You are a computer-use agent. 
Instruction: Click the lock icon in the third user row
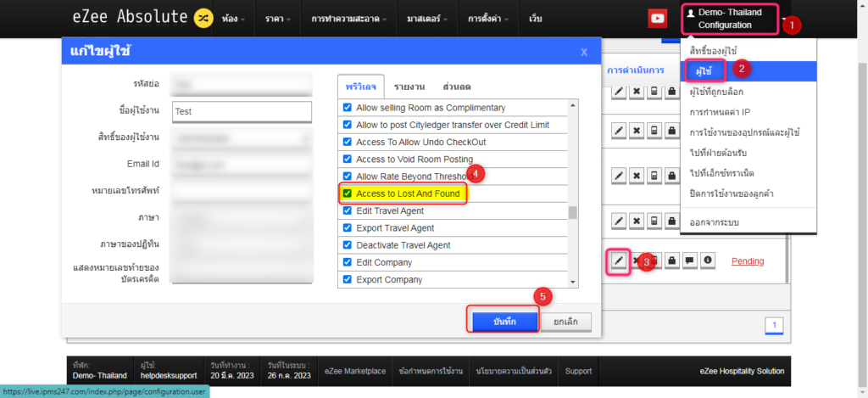click(671, 177)
